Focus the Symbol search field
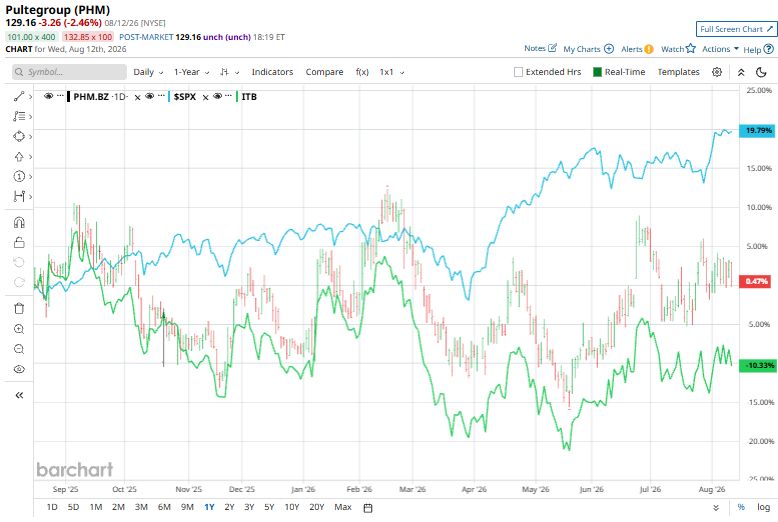Viewport: 778px width, 522px height. pos(69,72)
